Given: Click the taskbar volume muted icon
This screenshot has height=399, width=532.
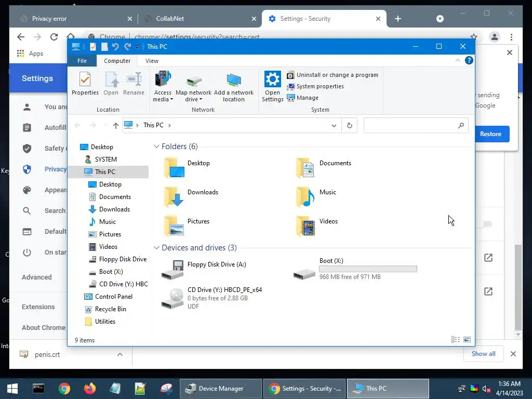Looking at the screenshot, I should click(x=486, y=389).
